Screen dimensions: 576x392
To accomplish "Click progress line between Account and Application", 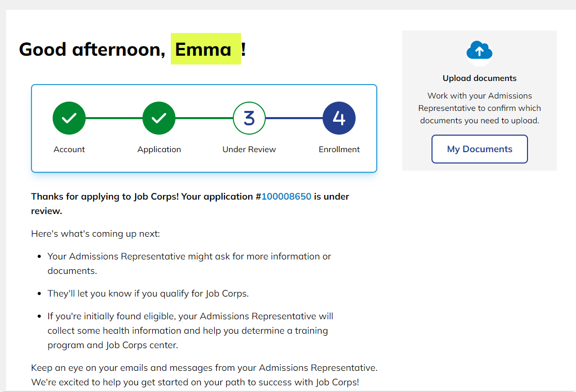I will click(x=114, y=118).
